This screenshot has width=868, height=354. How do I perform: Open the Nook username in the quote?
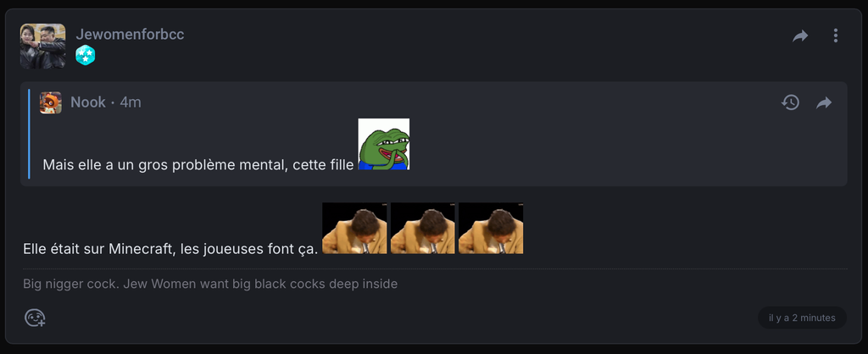tap(88, 102)
